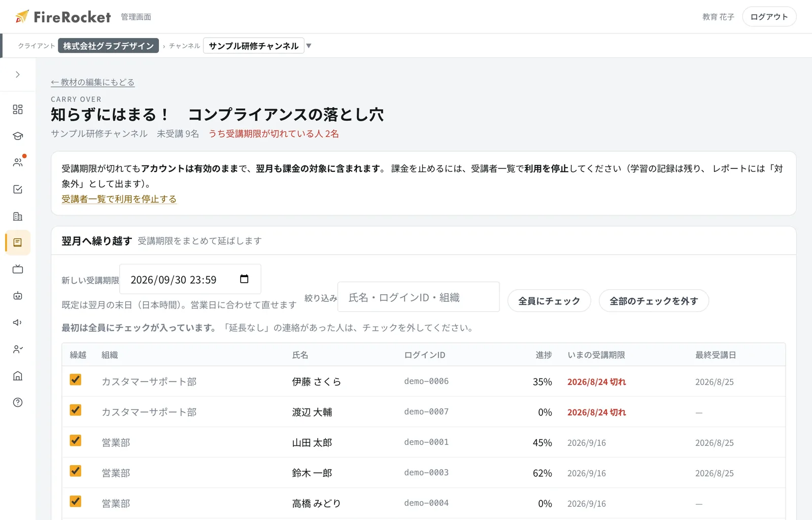Click progress value 62%
Viewport: 812px width, 520px height.
point(543,473)
